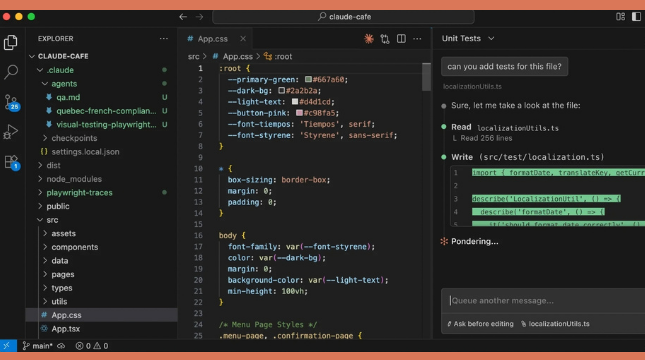The height and width of the screenshot is (360, 645).
Task: Open the Extensions view in activity bar
Action: pyautogui.click(x=11, y=162)
